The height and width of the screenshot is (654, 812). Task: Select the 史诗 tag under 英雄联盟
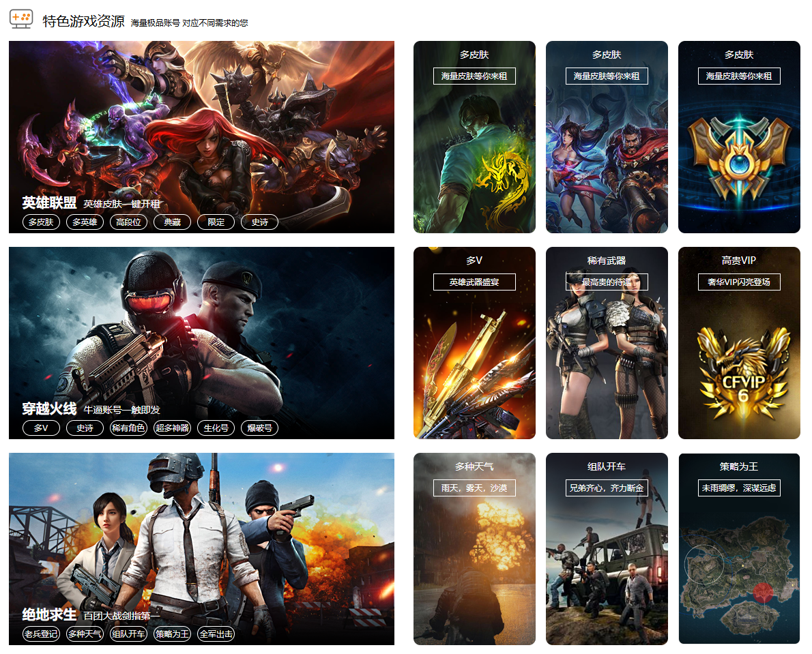click(x=259, y=222)
